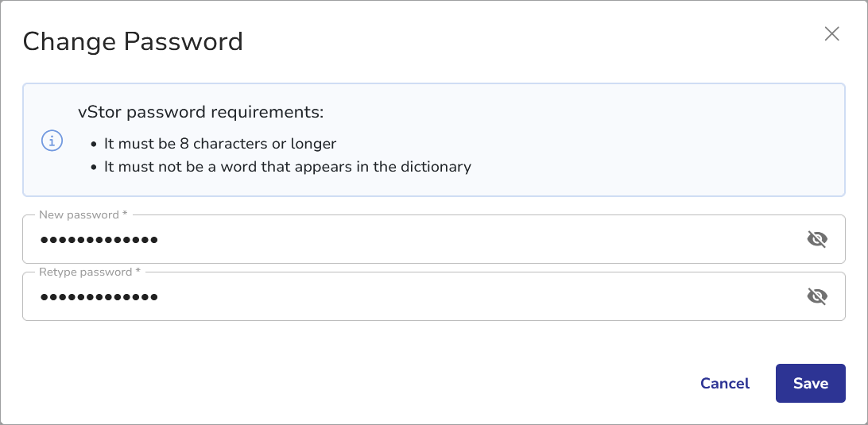Click the vStor password requirements heading
The height and width of the screenshot is (425, 868).
[201, 112]
